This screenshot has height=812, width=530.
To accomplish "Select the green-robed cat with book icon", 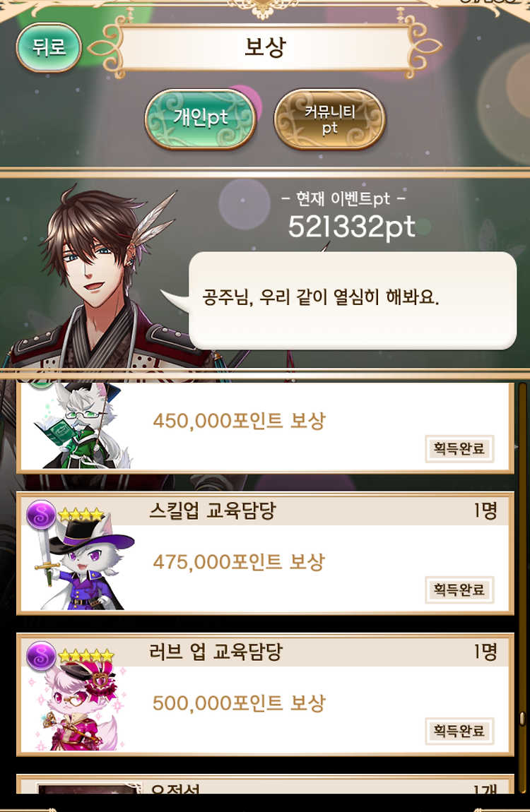I will point(82,426).
